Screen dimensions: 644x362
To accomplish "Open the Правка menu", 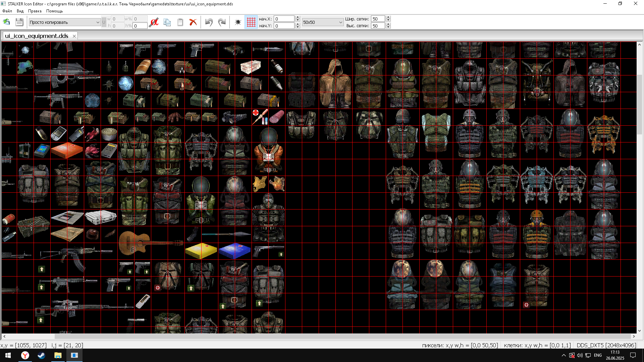I will pos(35,11).
